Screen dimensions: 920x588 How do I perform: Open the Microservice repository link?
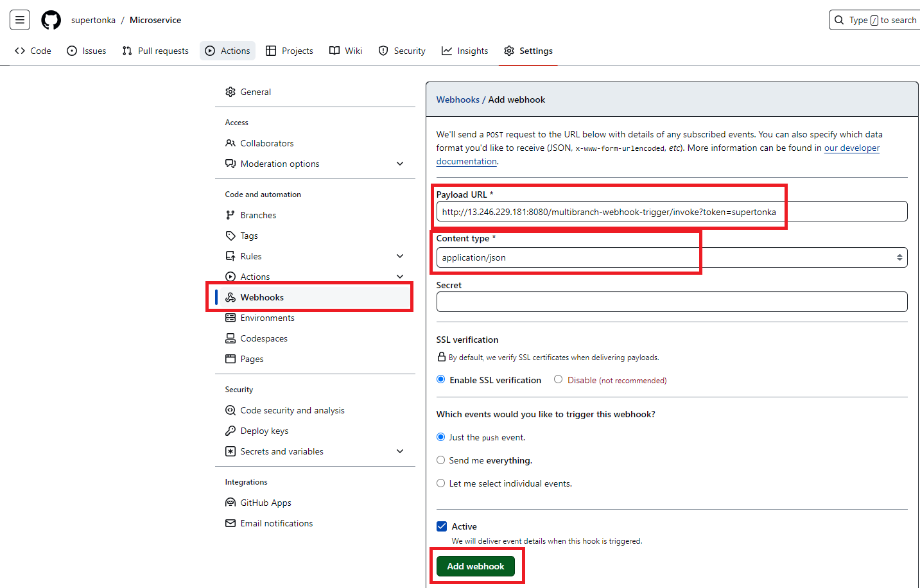155,20
